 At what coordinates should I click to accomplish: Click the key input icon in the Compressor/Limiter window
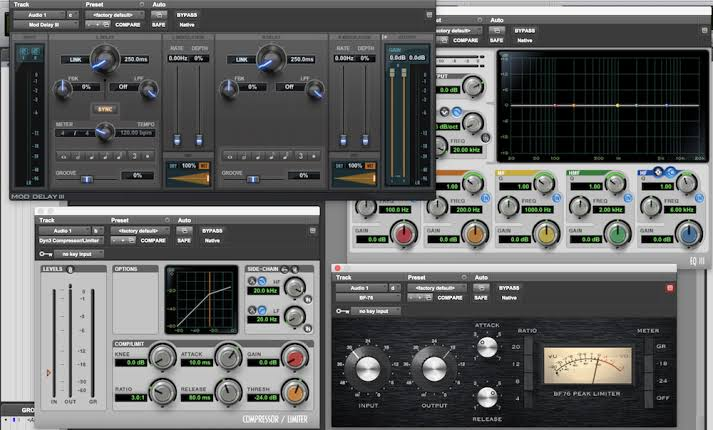tap(45, 254)
